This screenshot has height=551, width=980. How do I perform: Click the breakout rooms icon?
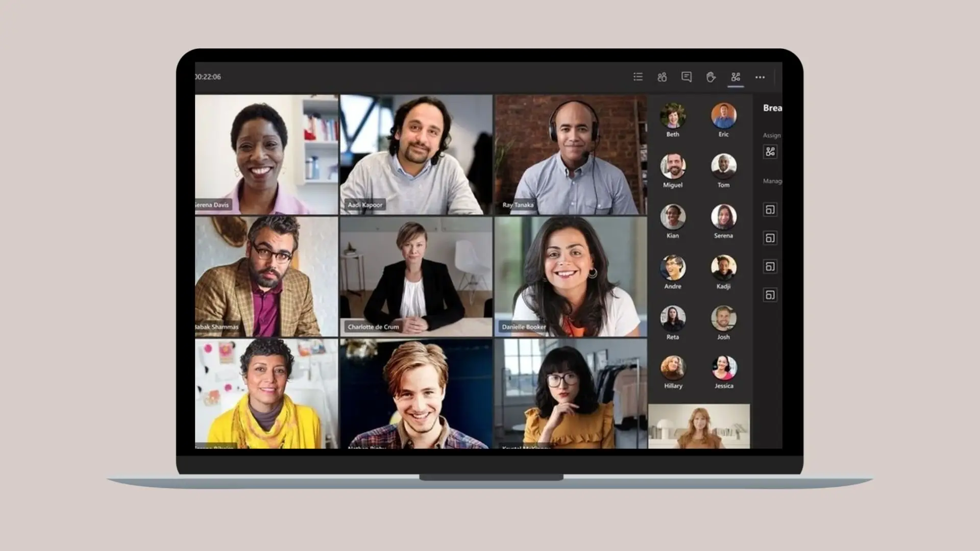pyautogui.click(x=735, y=77)
